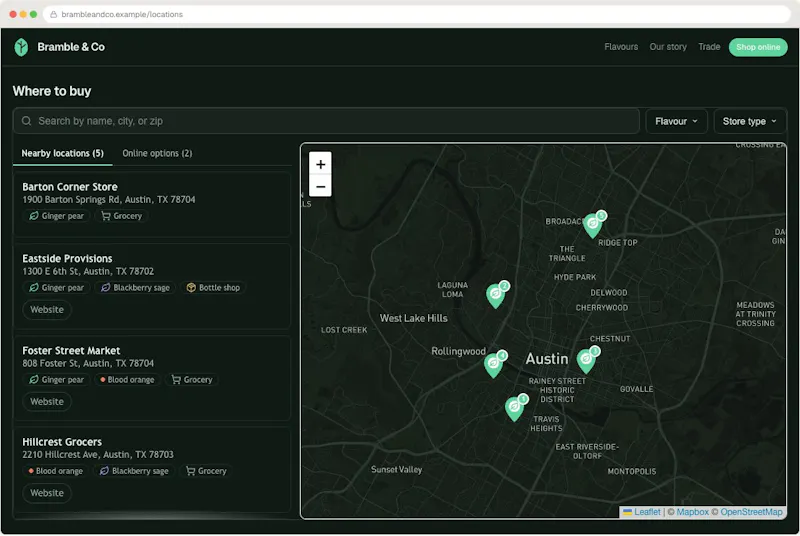Click Blackberry sage tag on Eastside Provisions
Viewport: 800px width, 536px height.
click(x=135, y=288)
